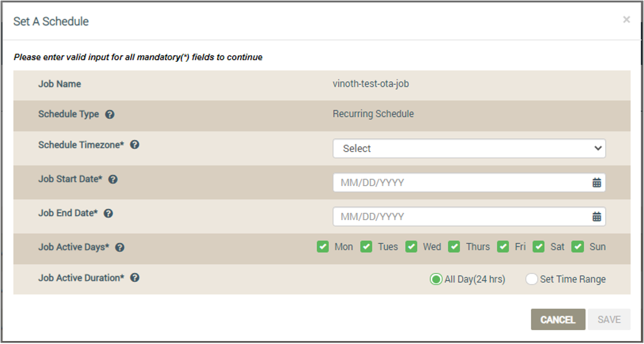The height and width of the screenshot is (344, 644).
Task: Click help icon beside Schedule Timezone
Action: [x=135, y=145]
